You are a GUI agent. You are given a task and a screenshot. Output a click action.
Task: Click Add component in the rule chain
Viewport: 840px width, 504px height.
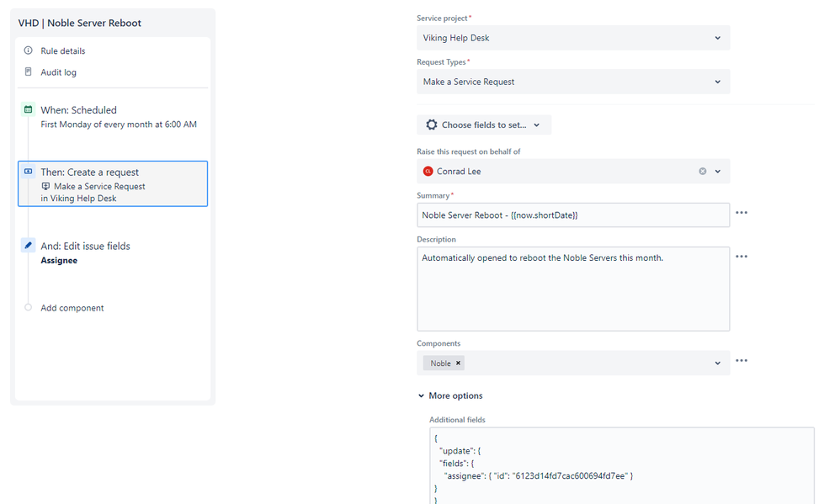[x=72, y=308]
